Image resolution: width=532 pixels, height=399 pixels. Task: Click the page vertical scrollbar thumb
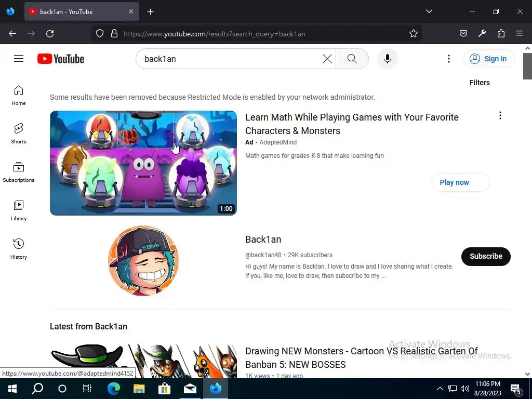(x=527, y=66)
